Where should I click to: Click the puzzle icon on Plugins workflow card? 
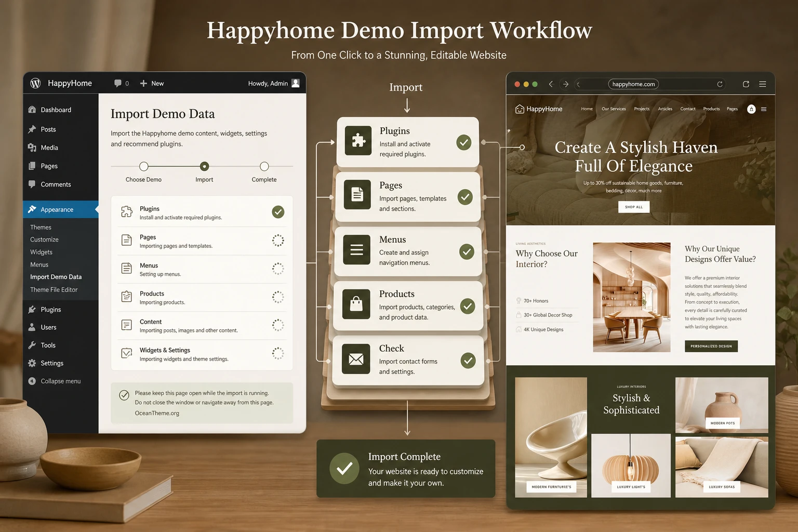coord(358,141)
